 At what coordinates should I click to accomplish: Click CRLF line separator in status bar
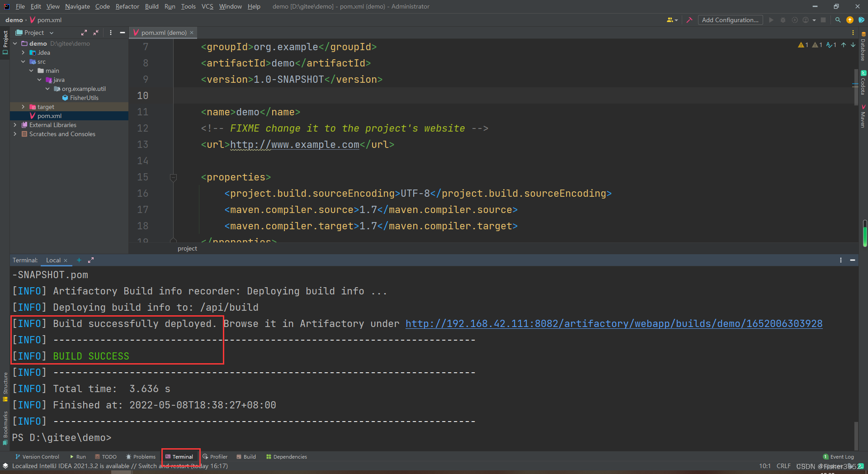tap(783, 466)
